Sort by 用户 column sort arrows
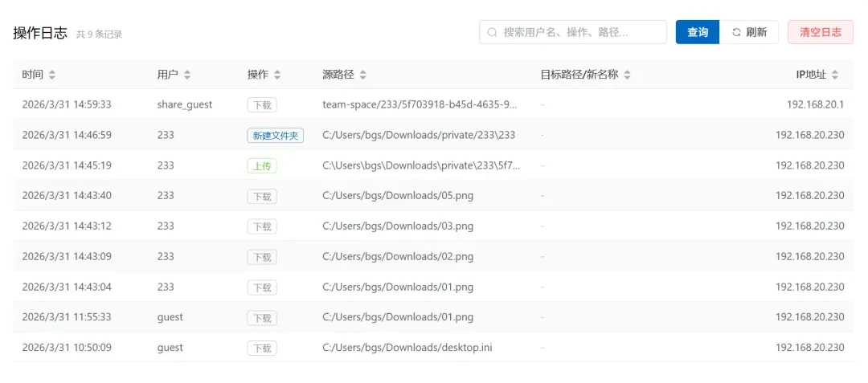 [187, 75]
